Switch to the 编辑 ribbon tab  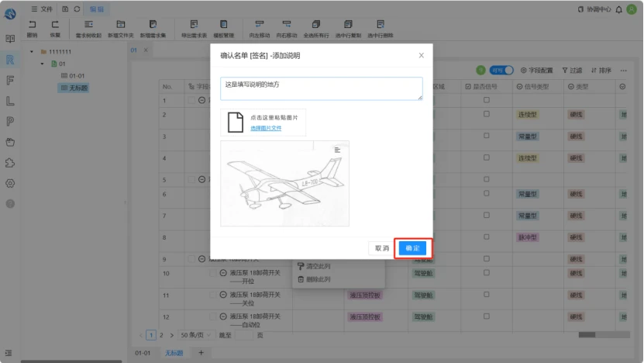tap(97, 9)
